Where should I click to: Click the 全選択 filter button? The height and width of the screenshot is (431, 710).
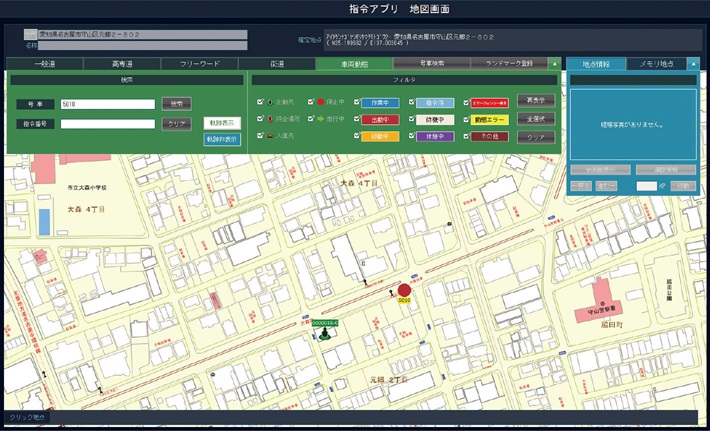(536, 119)
